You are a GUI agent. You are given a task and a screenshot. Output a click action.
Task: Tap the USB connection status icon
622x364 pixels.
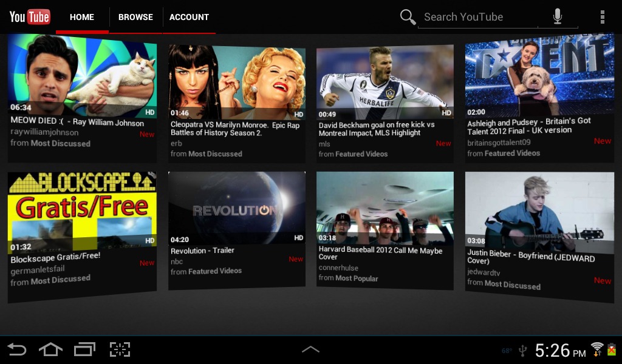click(x=523, y=351)
